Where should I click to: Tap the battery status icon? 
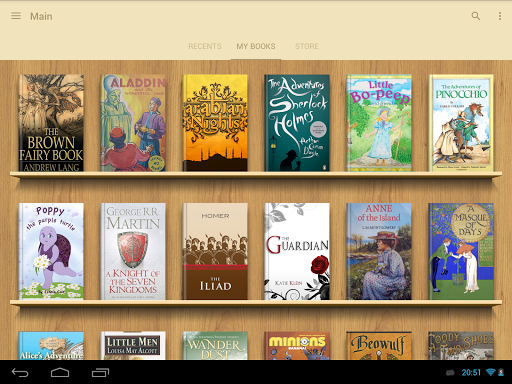point(501,372)
